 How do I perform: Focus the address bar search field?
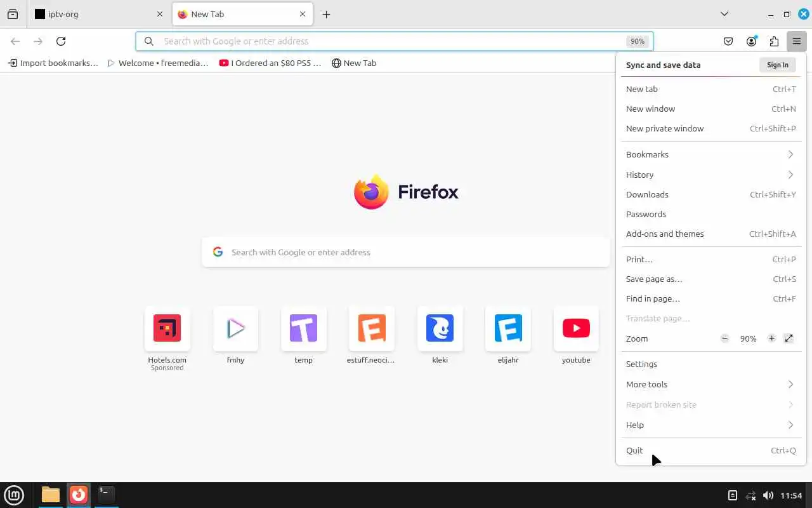393,41
